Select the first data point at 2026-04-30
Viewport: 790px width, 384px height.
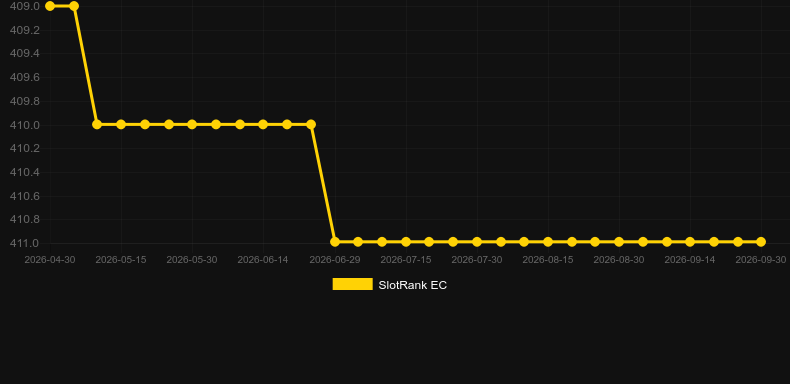pyautogui.click(x=50, y=6)
